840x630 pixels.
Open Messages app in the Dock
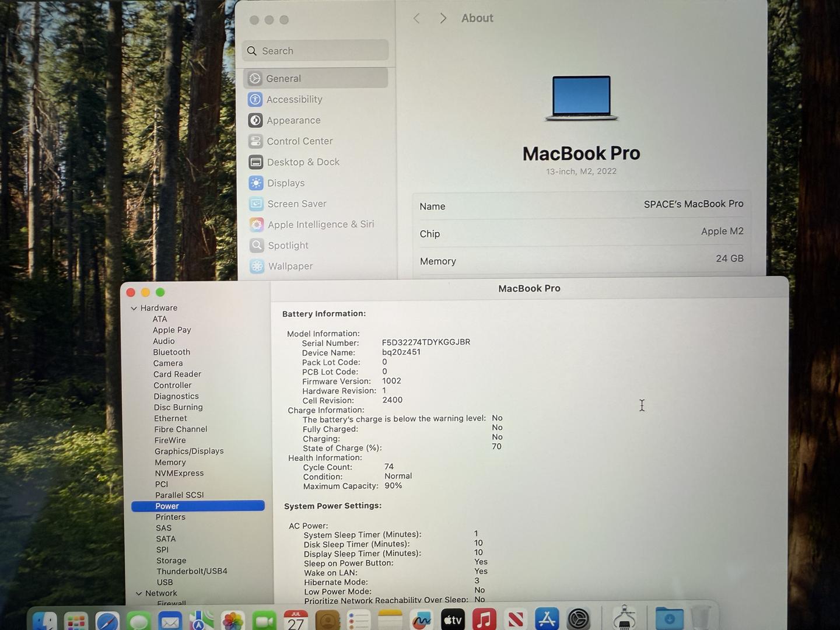139,620
